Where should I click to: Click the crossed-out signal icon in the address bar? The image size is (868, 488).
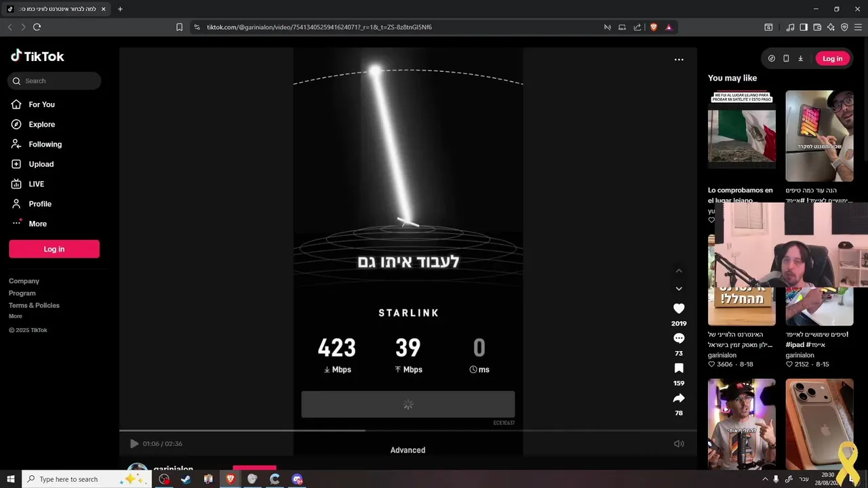pos(608,27)
